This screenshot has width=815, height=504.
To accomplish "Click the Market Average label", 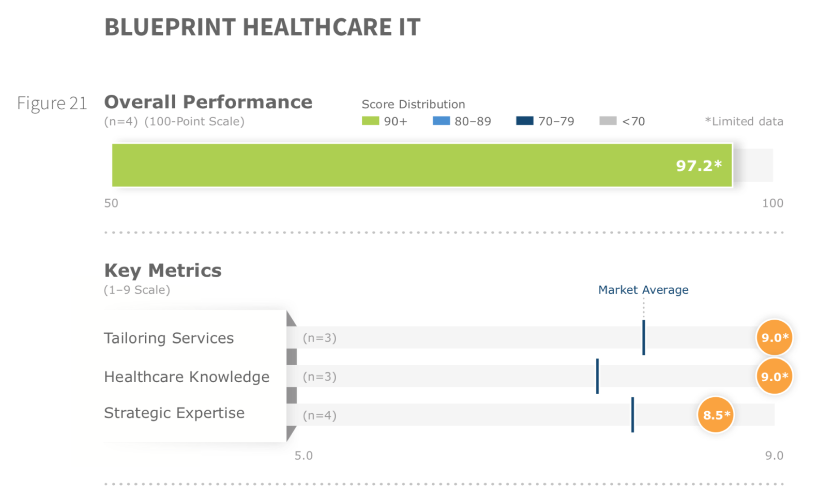I will coord(643,290).
